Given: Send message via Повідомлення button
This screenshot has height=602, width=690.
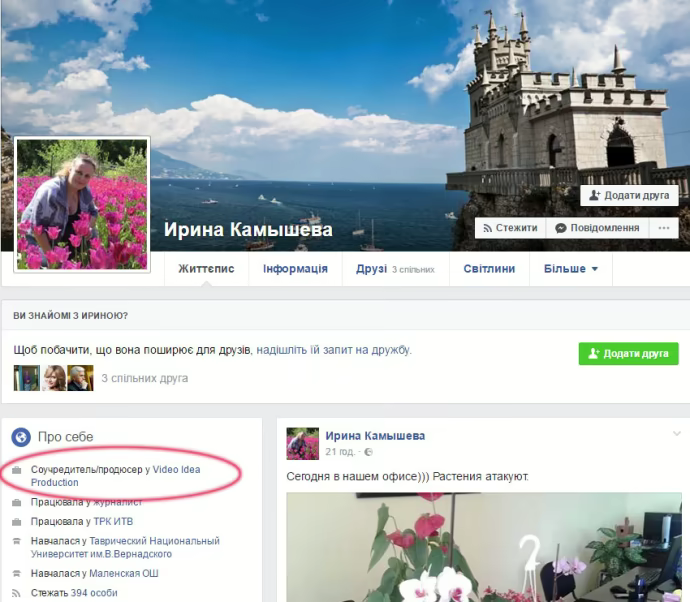Looking at the screenshot, I should click(x=597, y=228).
